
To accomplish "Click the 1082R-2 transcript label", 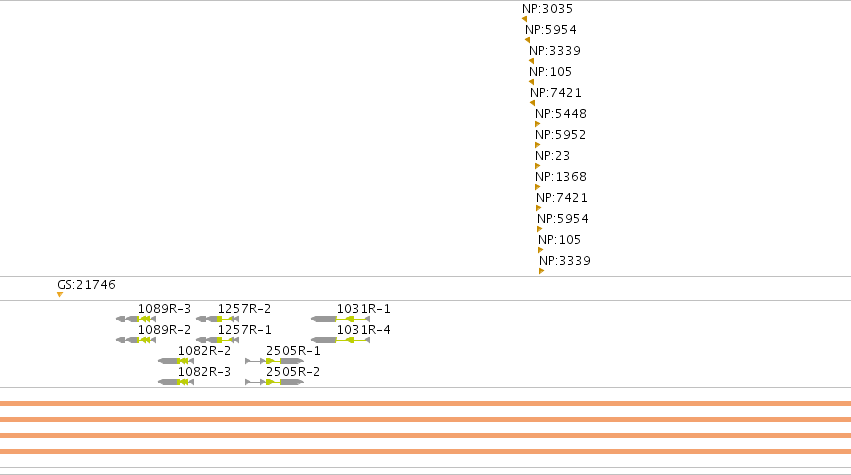I will click(205, 351).
